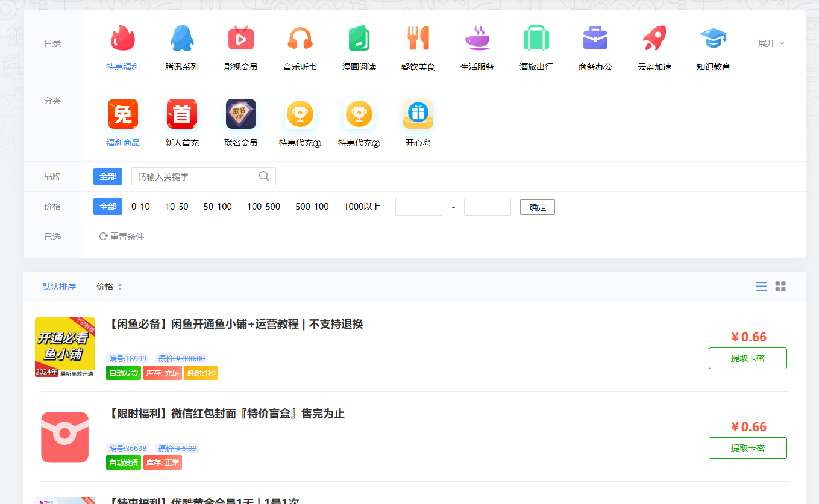819x504 pixels.
Task: Click 重置条件 to reset filters
Action: coord(127,237)
